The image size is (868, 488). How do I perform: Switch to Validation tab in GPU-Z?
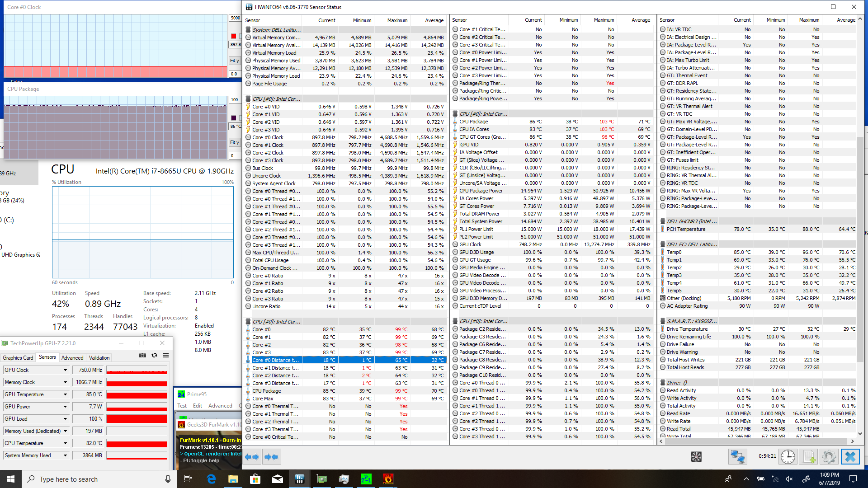tap(99, 357)
